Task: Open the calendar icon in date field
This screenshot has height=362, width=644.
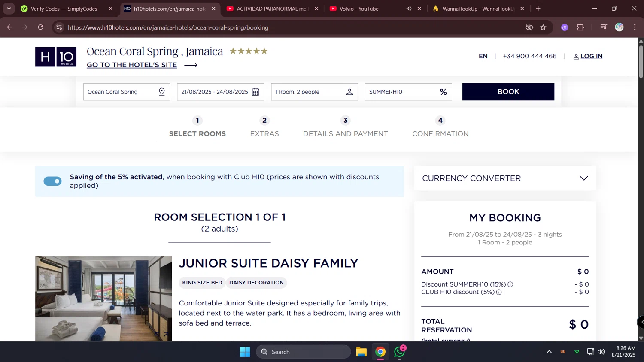Action: pos(255,92)
